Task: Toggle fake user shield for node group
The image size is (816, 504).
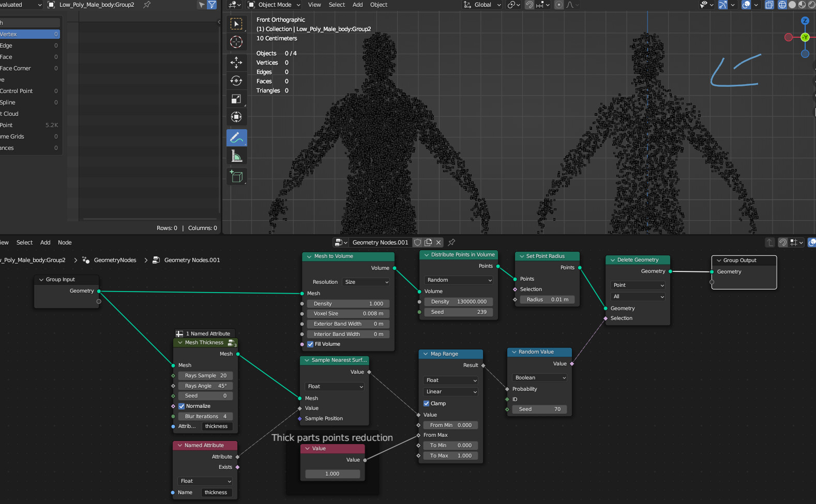Action: 418,242
